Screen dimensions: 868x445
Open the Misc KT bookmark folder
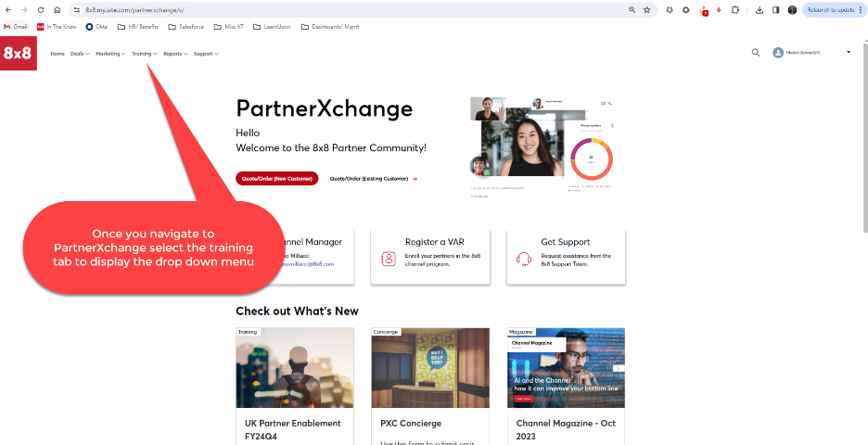click(229, 27)
